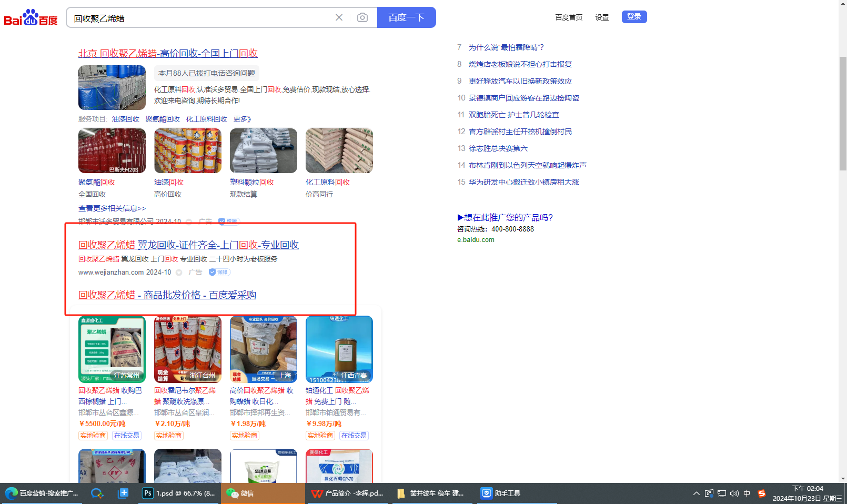The width and height of the screenshot is (847, 504).
Task: Go to 百度首页
Action: click(569, 17)
